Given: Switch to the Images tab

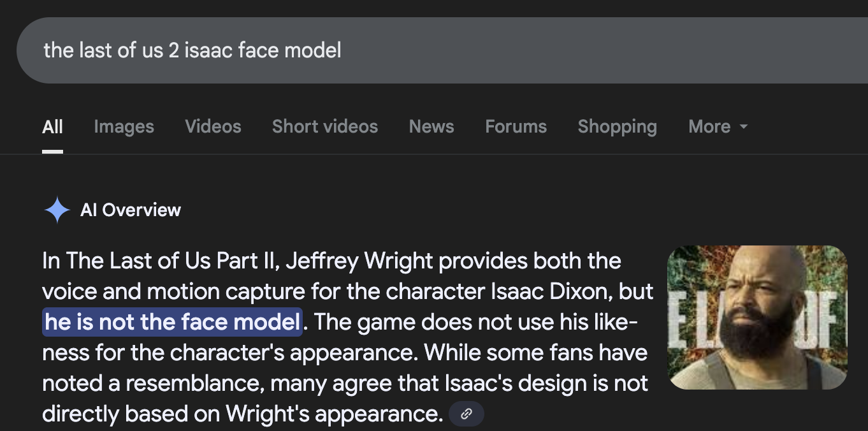Looking at the screenshot, I should [124, 127].
